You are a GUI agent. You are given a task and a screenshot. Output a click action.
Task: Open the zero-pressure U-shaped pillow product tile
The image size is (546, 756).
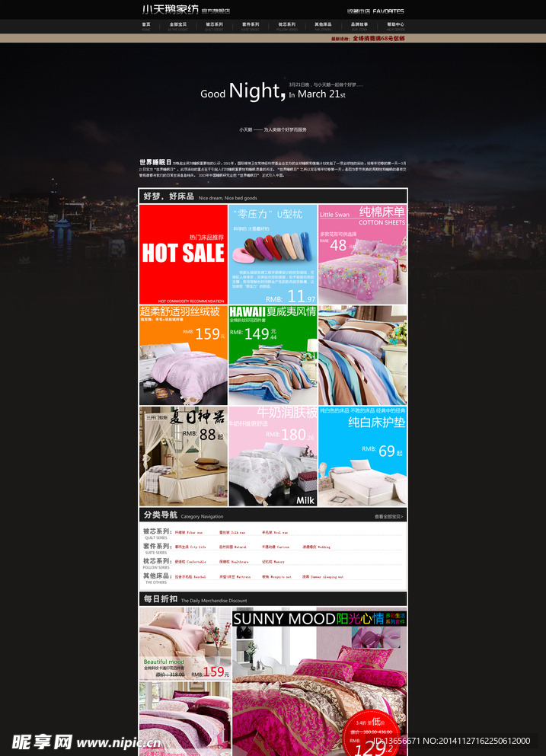[273, 254]
